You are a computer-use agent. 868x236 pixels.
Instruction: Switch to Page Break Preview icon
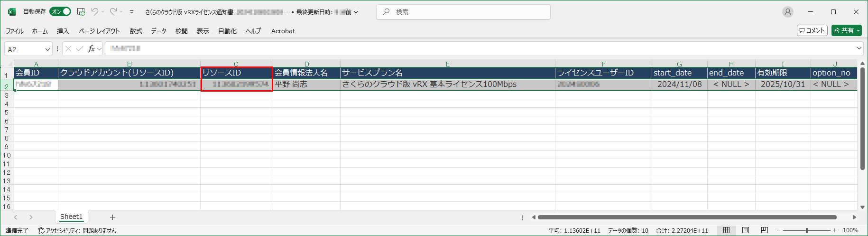point(764,230)
